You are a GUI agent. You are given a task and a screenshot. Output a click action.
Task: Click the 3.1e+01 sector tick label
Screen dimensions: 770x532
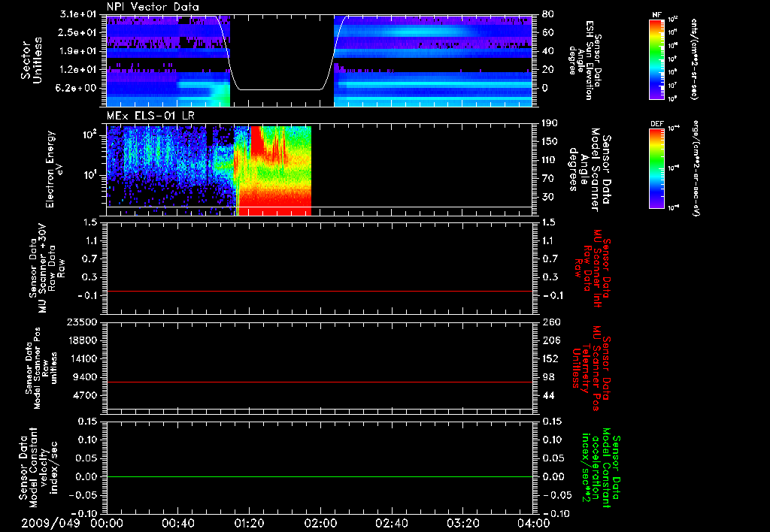80,14
